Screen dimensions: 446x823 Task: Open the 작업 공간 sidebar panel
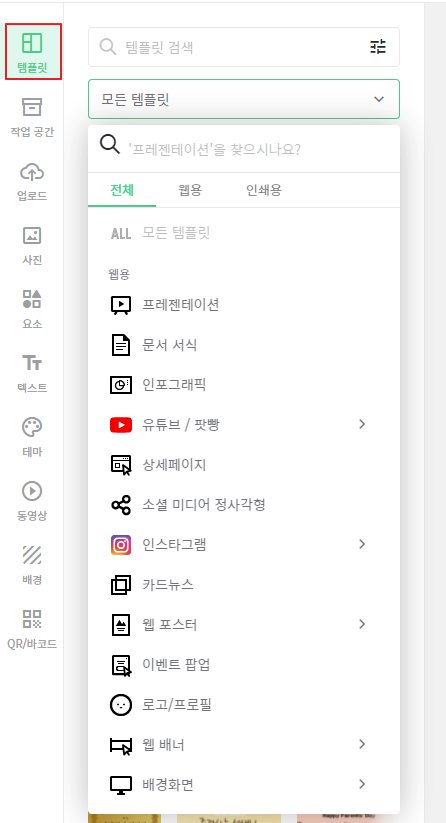pos(32,117)
